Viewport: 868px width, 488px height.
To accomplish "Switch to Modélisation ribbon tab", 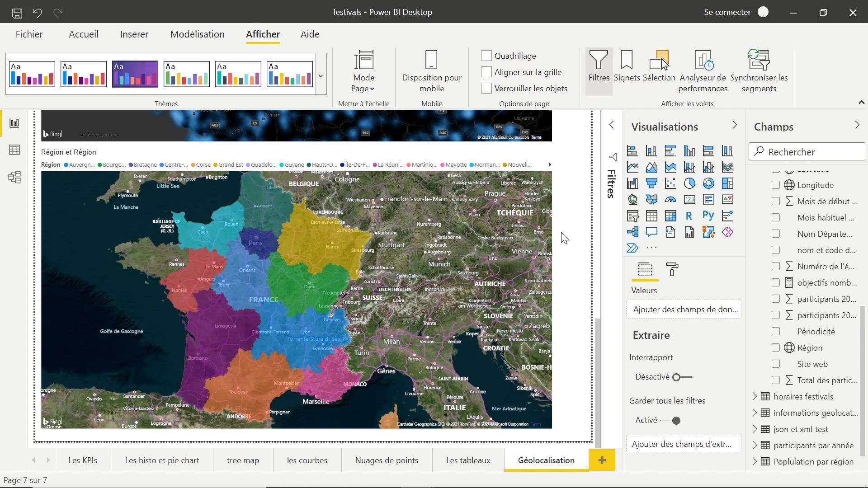I will click(198, 34).
